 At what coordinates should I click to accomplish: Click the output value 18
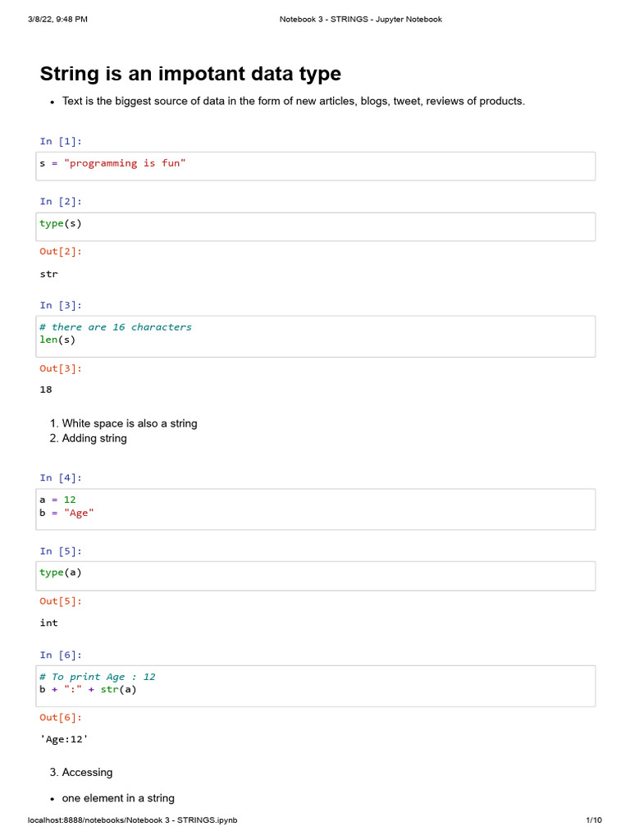pos(46,390)
